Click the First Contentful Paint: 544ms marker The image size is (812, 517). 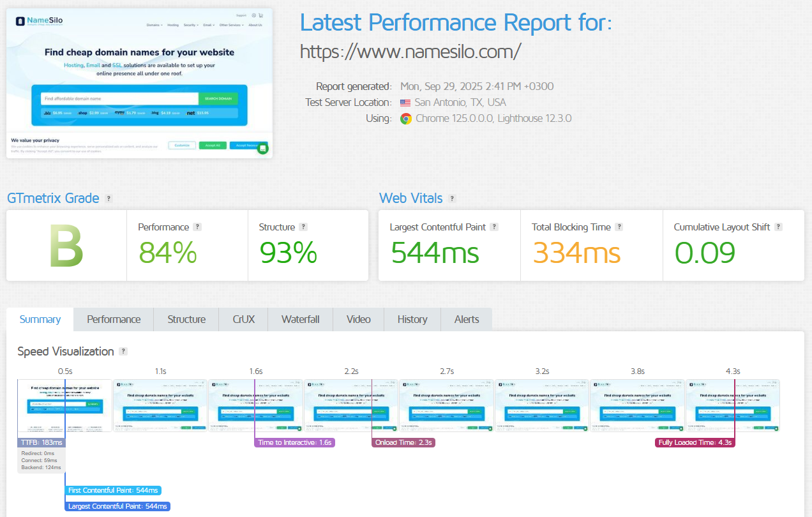tap(113, 490)
